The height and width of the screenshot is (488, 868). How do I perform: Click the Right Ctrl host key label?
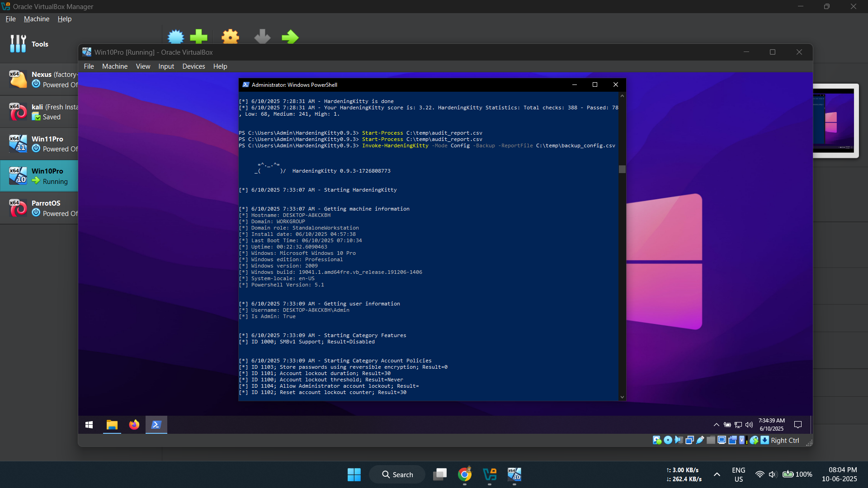click(785, 441)
